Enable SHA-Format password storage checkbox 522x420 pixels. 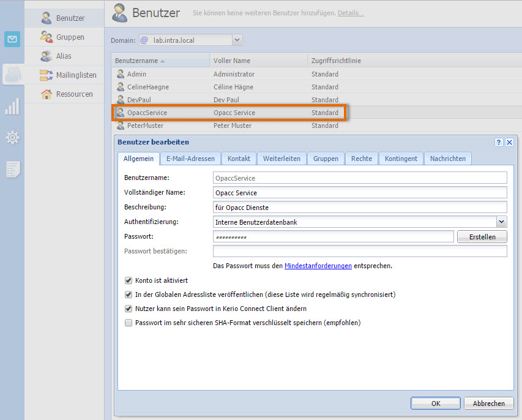128,323
